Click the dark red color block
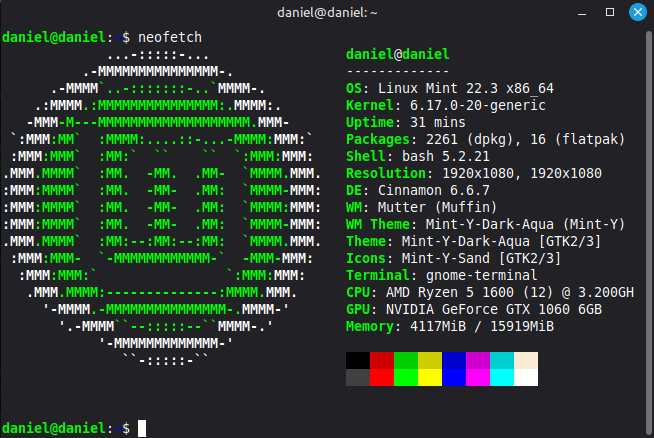This screenshot has width=654, height=438. (x=382, y=360)
